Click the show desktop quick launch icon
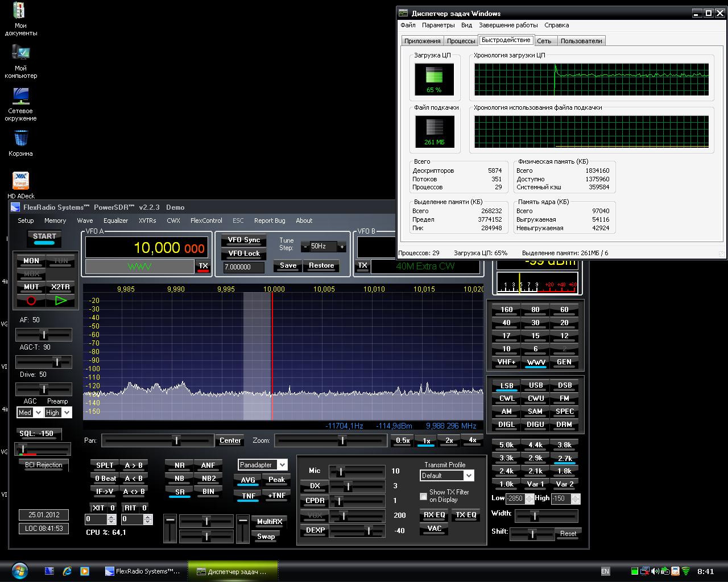This screenshot has height=582, width=728. coord(49,571)
